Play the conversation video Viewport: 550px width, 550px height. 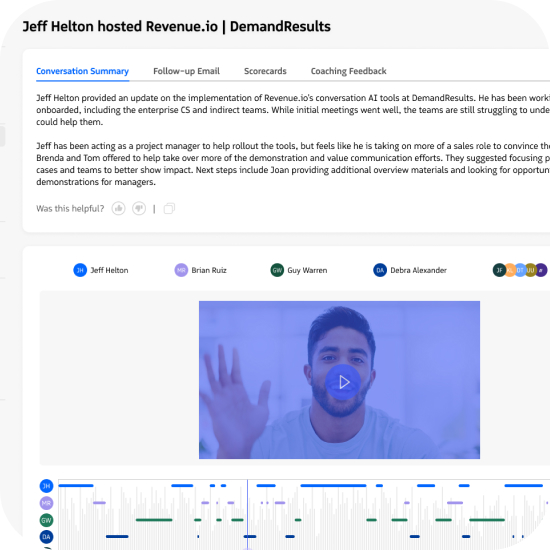pyautogui.click(x=343, y=382)
